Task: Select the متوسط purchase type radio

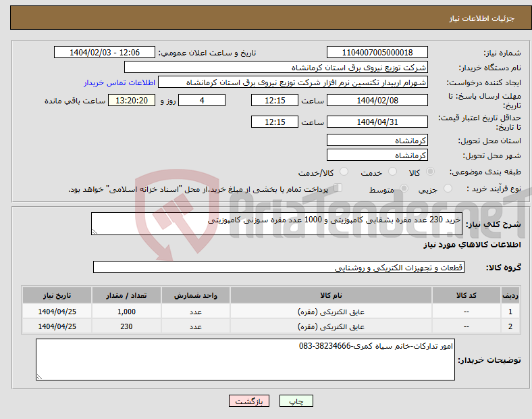Action: click(x=404, y=188)
